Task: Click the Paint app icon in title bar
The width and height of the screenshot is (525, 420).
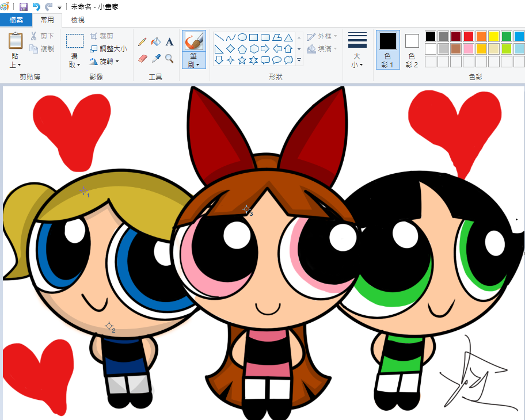Action: (x=5, y=6)
